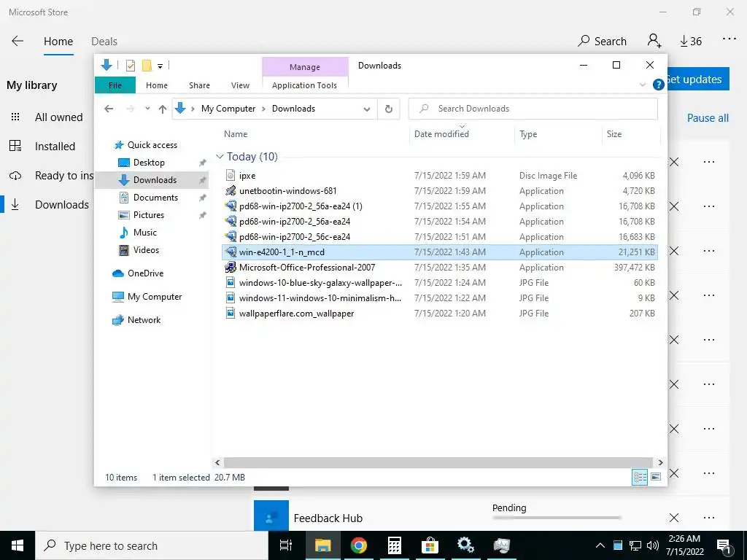
Task: Open Store downloads indicator showing 36
Action: (691, 42)
